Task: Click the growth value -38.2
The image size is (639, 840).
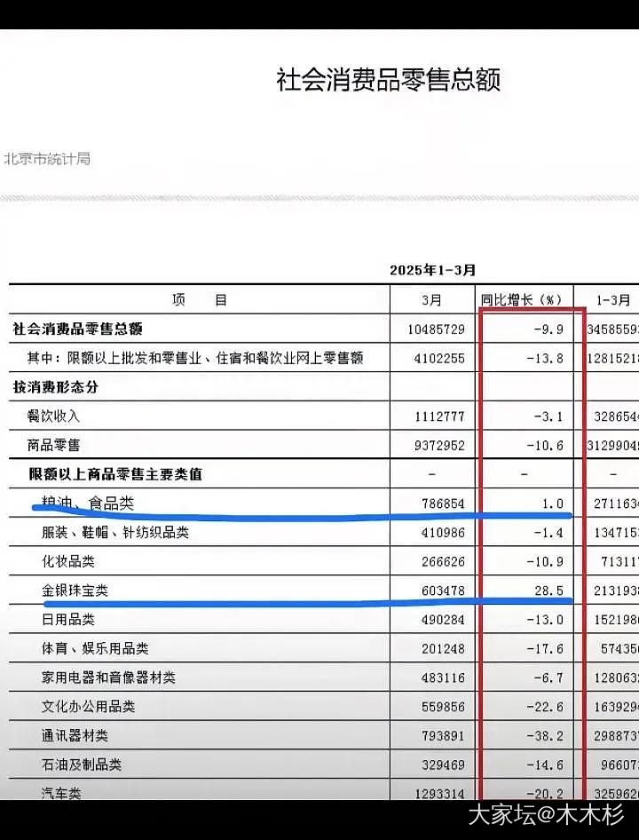Action: [x=545, y=735]
